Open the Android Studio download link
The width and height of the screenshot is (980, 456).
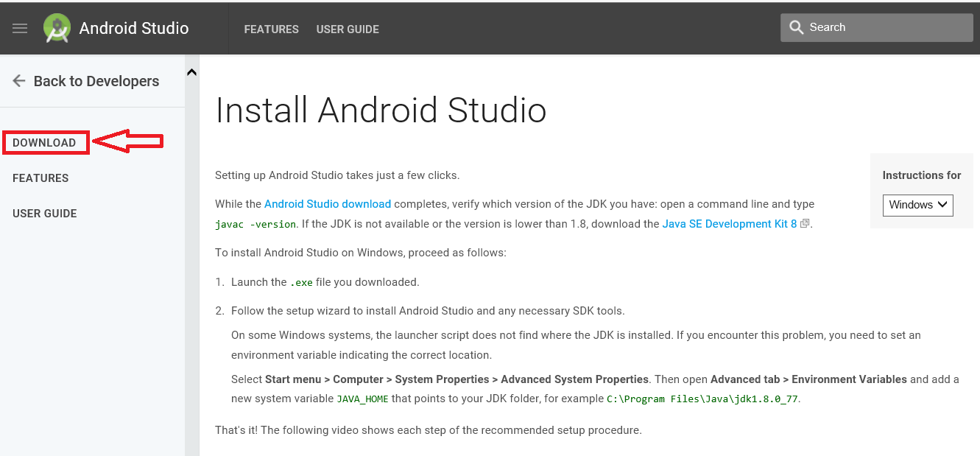click(327, 204)
